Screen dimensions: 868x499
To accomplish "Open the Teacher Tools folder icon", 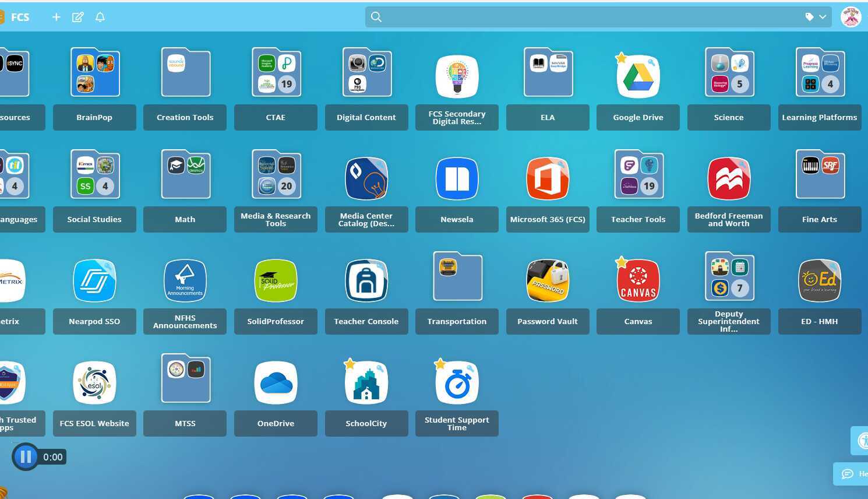I will (x=639, y=174).
